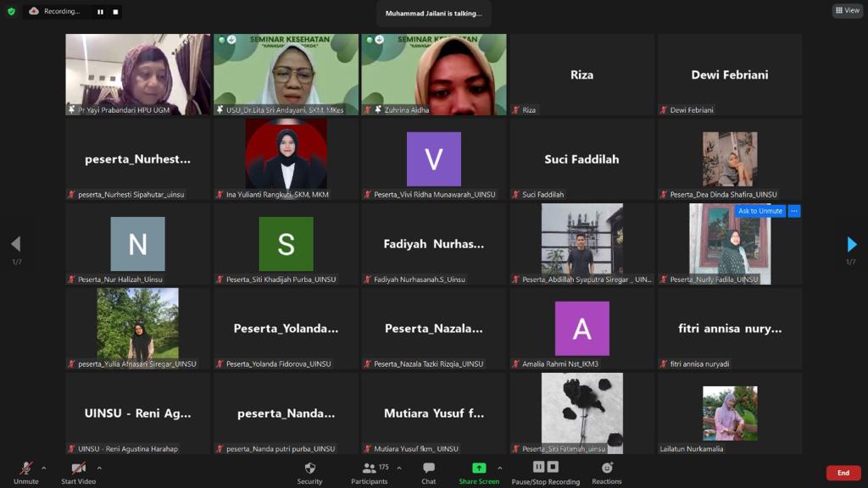Viewport: 868px width, 488px height.
Task: Start Video camera toggle
Action: tap(78, 473)
